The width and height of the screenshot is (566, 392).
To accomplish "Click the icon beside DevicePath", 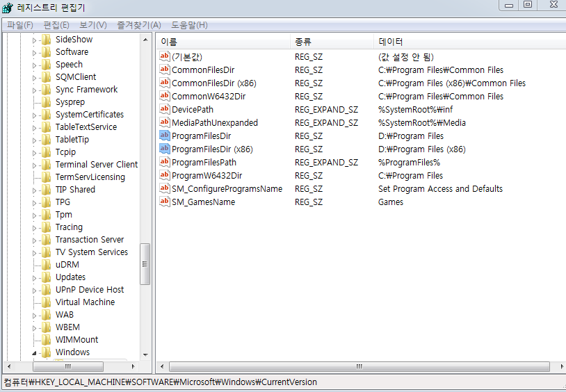I will [x=164, y=109].
